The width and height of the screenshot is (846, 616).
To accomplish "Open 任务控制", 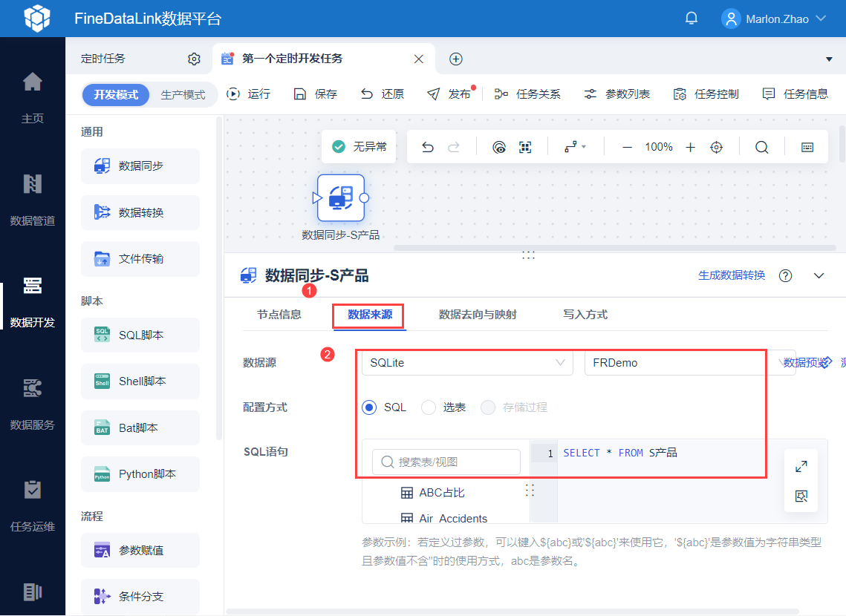I will point(706,94).
